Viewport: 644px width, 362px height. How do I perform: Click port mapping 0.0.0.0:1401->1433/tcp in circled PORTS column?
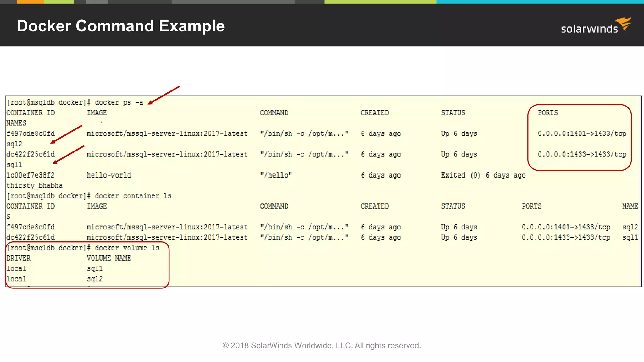pos(582,134)
